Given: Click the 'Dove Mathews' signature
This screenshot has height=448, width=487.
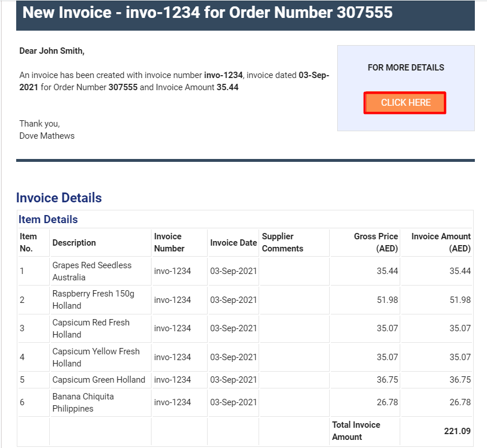Looking at the screenshot, I should (47, 136).
